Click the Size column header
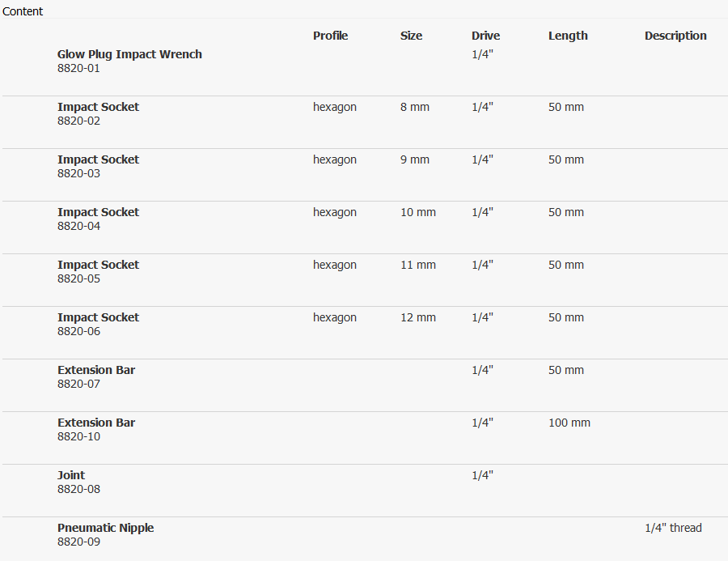 coord(411,36)
